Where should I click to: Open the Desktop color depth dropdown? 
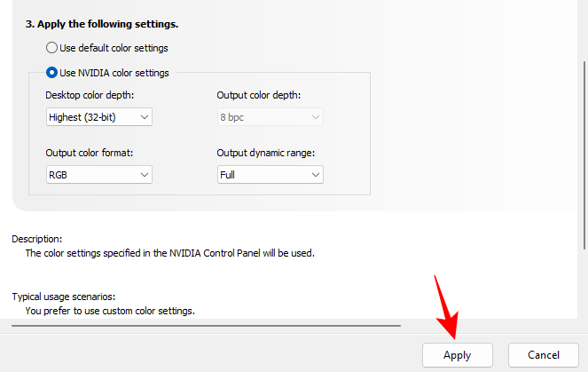[x=99, y=116]
